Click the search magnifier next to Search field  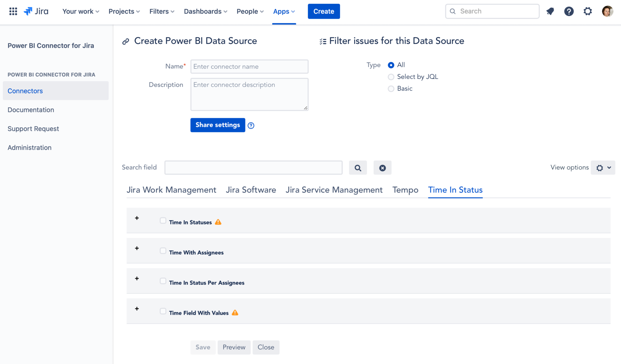(358, 167)
